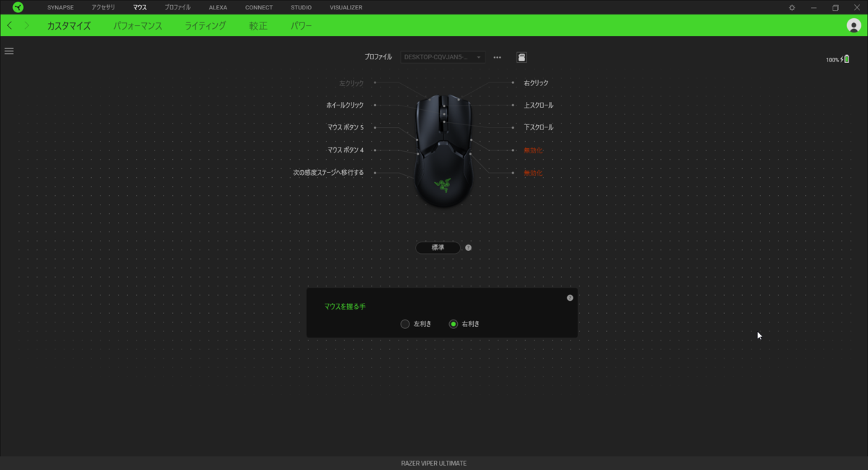Switch to the アクセサリ tab
868x470 pixels.
point(103,7)
